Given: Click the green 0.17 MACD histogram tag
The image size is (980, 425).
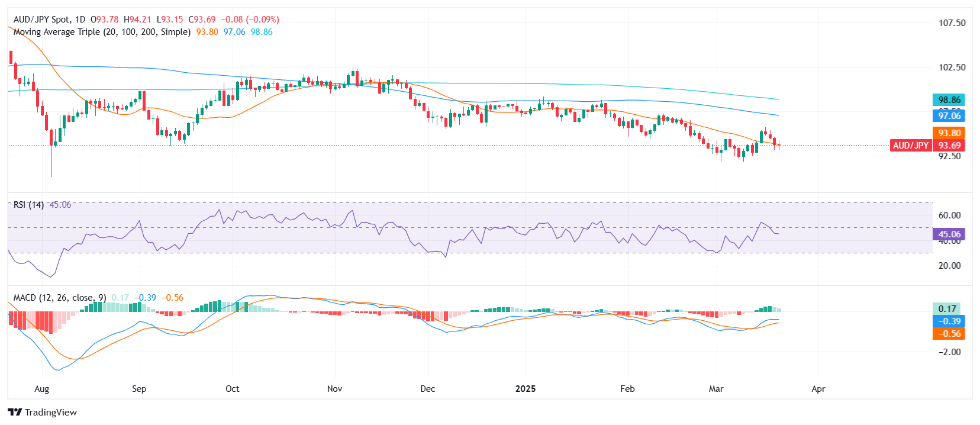Looking at the screenshot, I should click(947, 309).
